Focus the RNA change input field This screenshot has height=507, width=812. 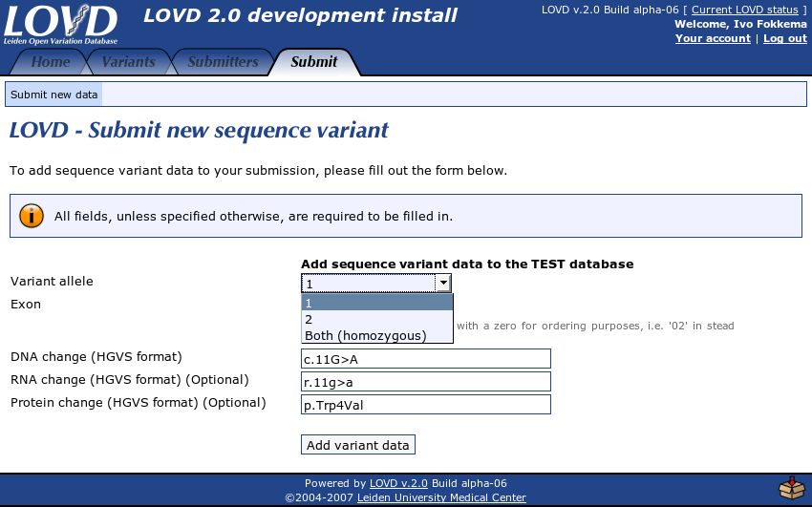point(426,382)
